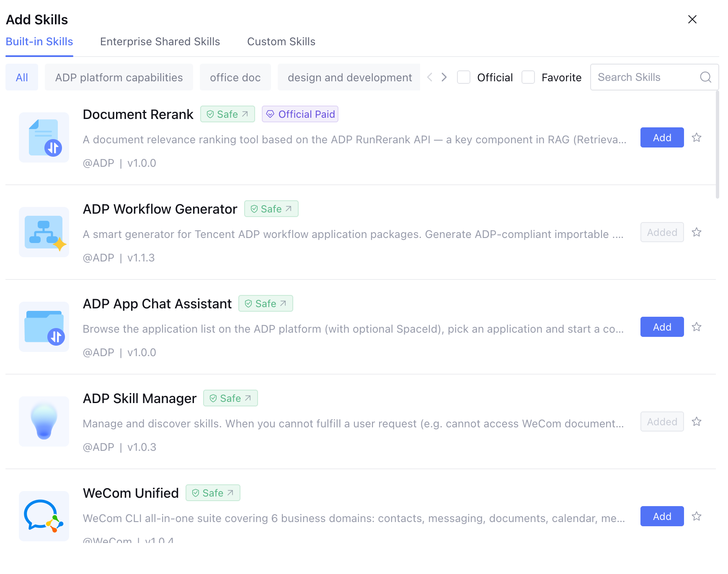728x574 pixels.
Task: Tick the Favorite filter checkbox
Action: pos(528,77)
